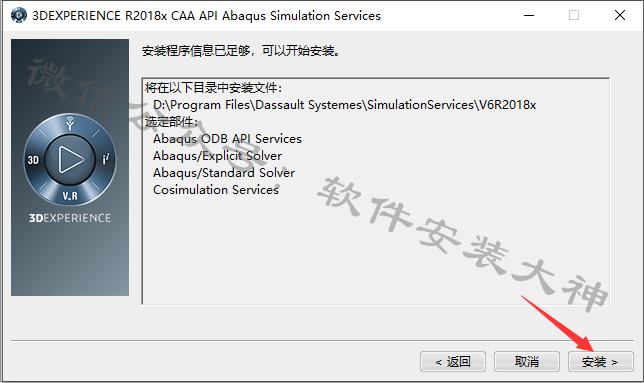Minimize the installer window
Screen dimensions: 644x383
point(529,16)
